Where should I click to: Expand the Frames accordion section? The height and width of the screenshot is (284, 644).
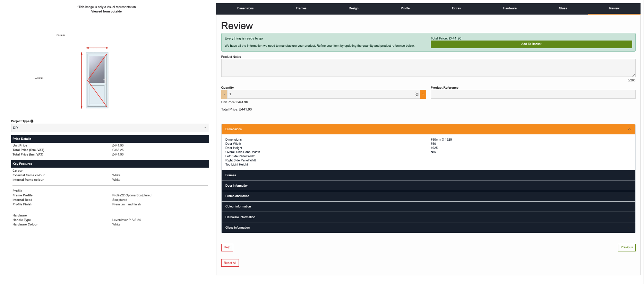428,175
